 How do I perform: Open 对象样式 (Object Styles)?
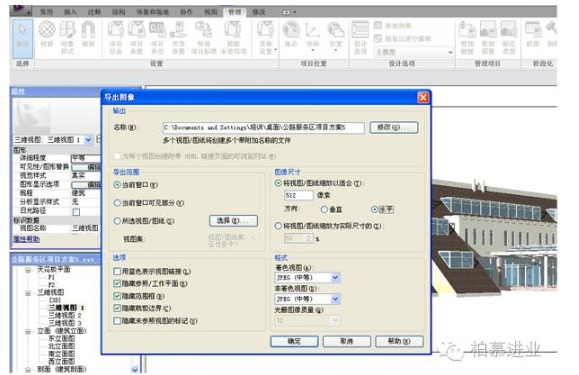tap(67, 37)
